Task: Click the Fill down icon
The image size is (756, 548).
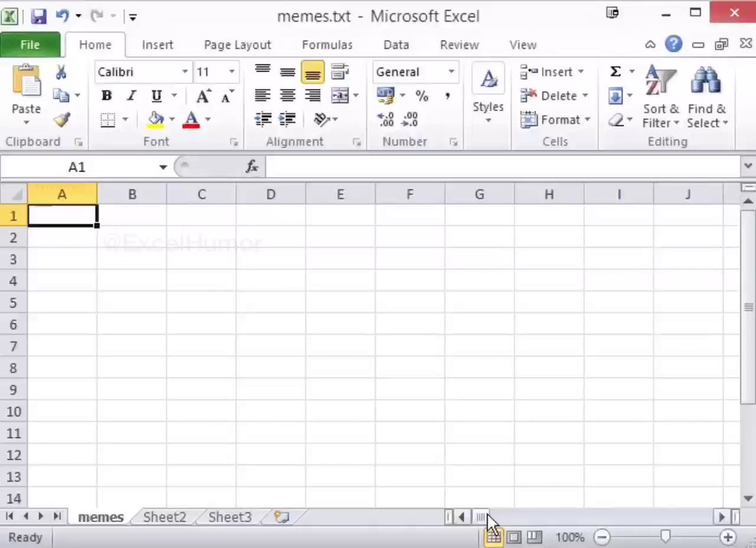Action: tap(616, 96)
